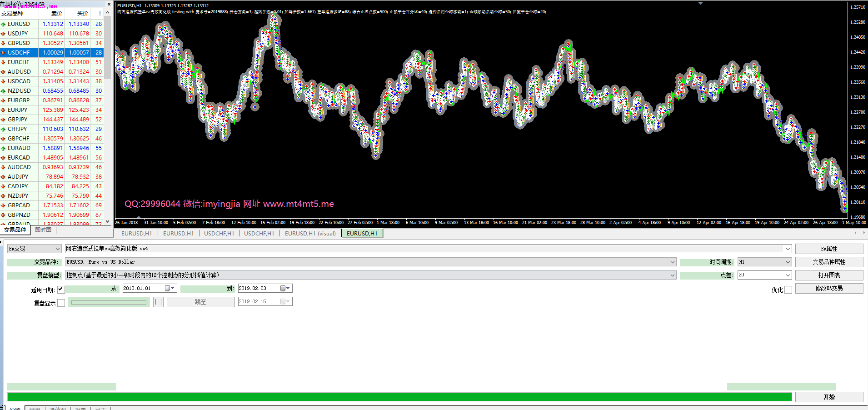The height and width of the screenshot is (410, 868).
Task: Click the down arrow of market watch scrollbar
Action: point(108,221)
